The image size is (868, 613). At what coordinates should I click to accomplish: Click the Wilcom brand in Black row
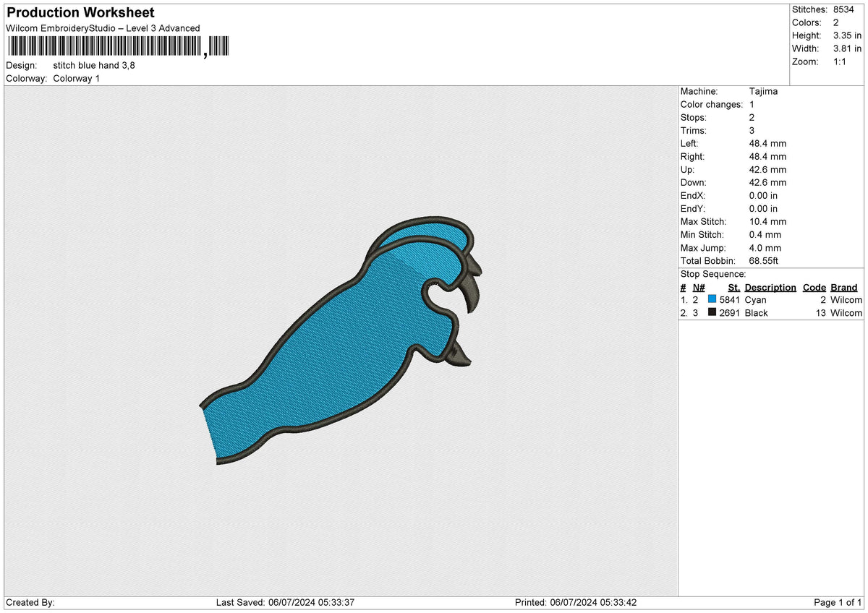(x=846, y=312)
